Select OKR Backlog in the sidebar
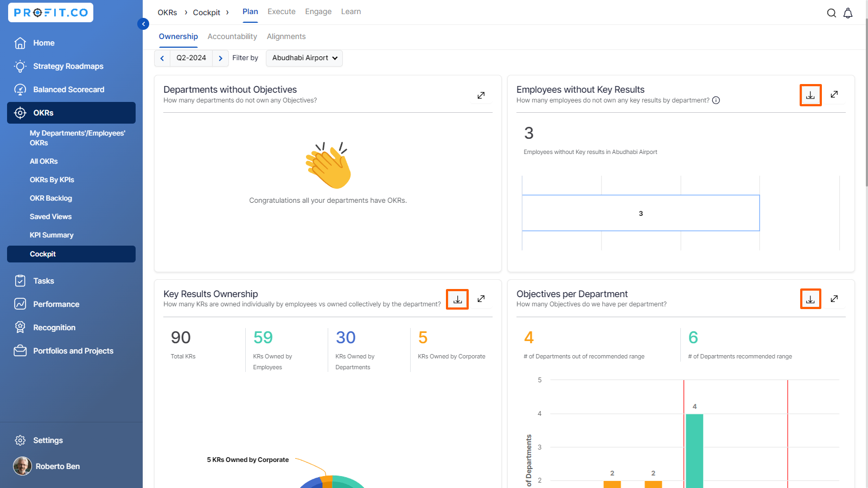The width and height of the screenshot is (868, 488). [x=51, y=198]
